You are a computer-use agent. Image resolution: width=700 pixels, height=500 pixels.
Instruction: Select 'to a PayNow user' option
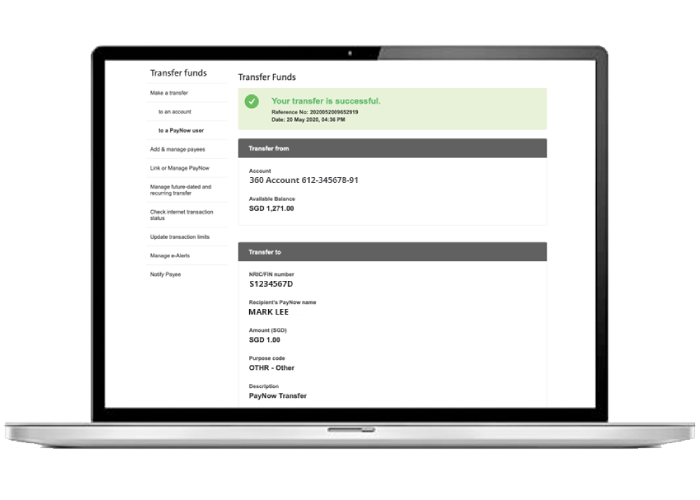point(181,130)
